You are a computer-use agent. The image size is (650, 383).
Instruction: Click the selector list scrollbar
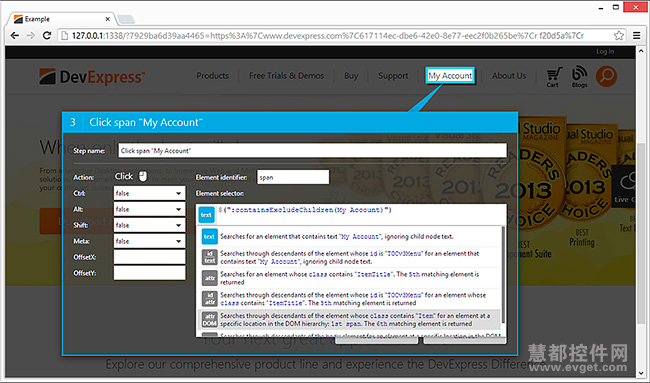click(x=503, y=275)
